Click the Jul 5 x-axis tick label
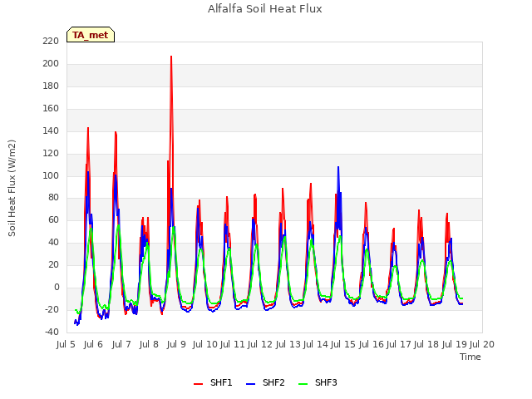Screen dimensions: 532x399 click(x=66, y=344)
